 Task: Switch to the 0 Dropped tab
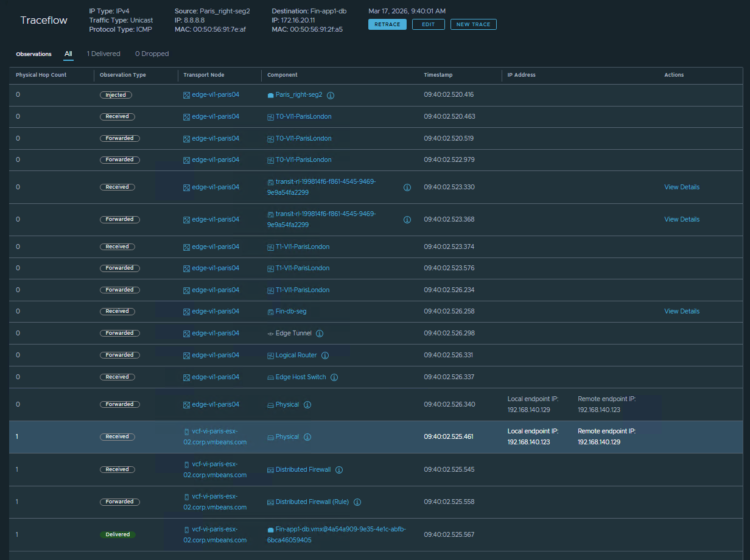point(152,54)
